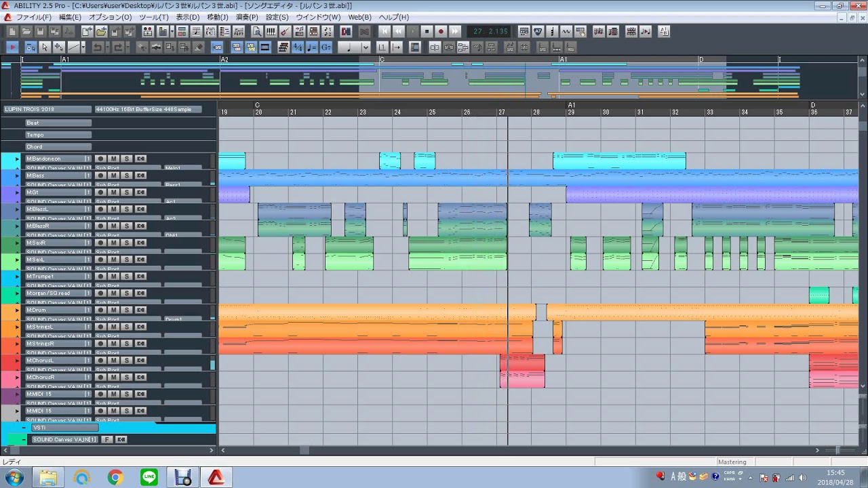Viewport: 868px width, 488px height.
Task: Select the arrow pointer tool
Action: click(x=45, y=47)
